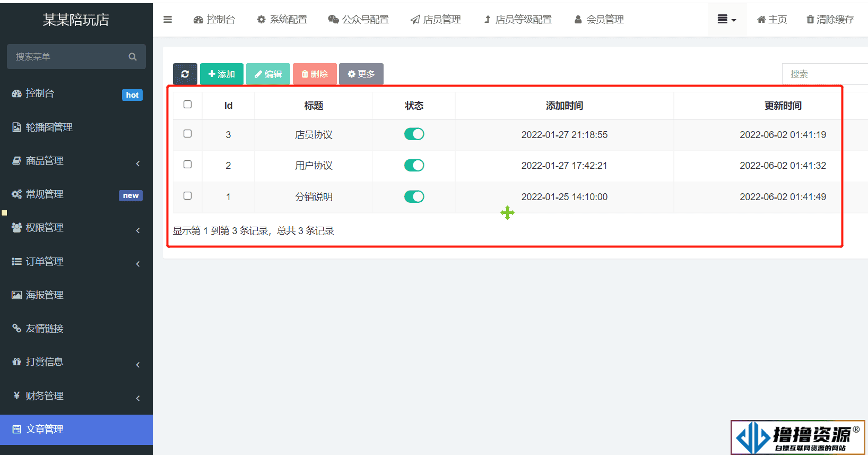Screen dimensions: 868x455
Task: Click the 轮播图管理 image icon
Action: click(16, 127)
